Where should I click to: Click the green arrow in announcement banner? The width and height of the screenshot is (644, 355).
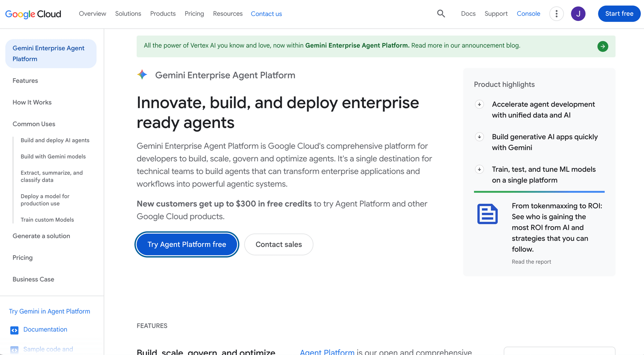pos(603,46)
